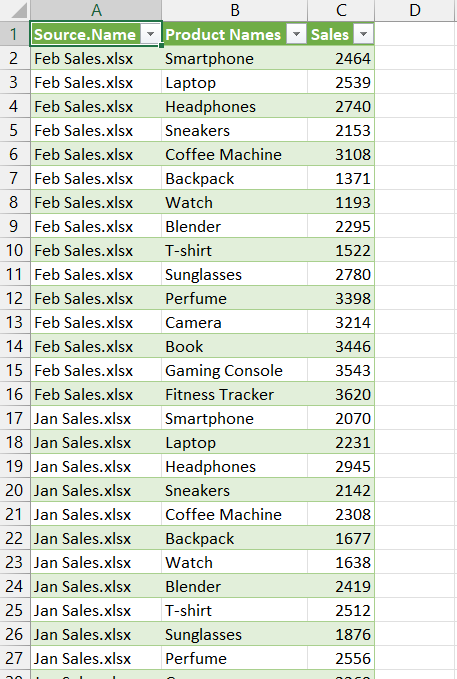Click the Fitness Tracker cell
The height and width of the screenshot is (679, 457).
point(234,394)
